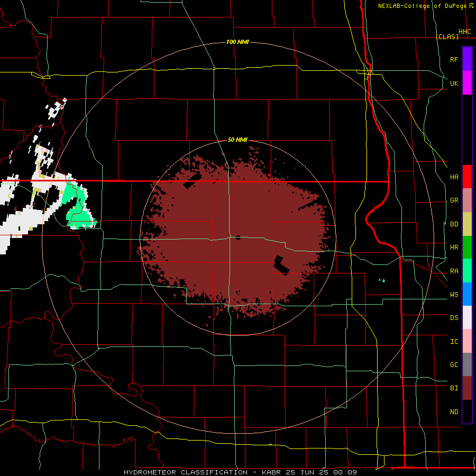Click the radar site dot at map center
Image resolution: width=476 pixels, height=476 pixels.
tap(238, 237)
